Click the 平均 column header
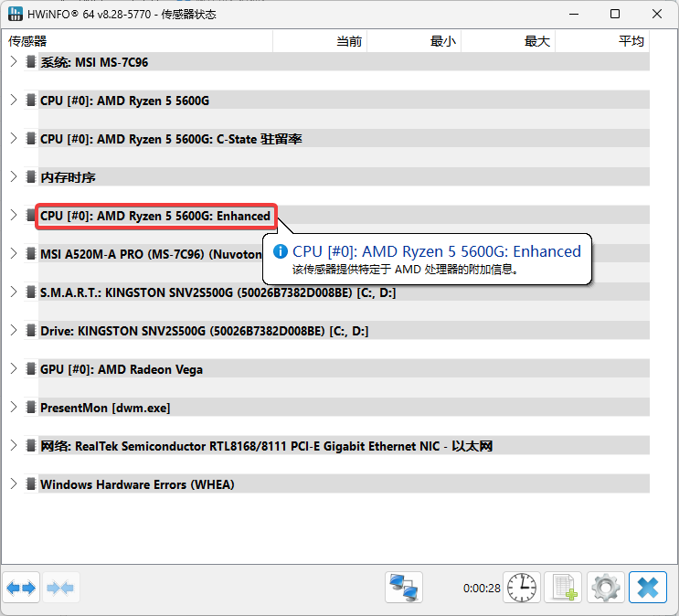The image size is (679, 616). [x=602, y=41]
